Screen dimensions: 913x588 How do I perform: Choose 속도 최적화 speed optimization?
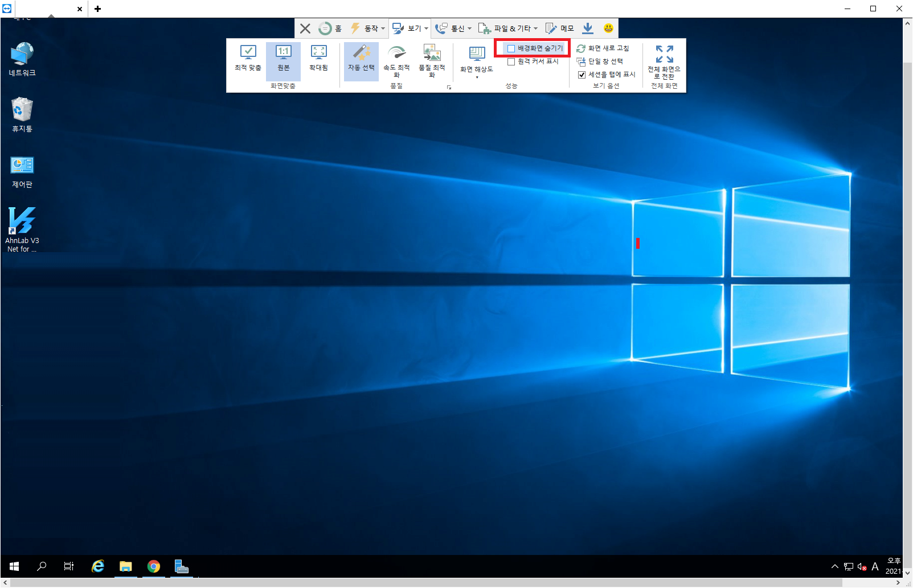(x=396, y=61)
